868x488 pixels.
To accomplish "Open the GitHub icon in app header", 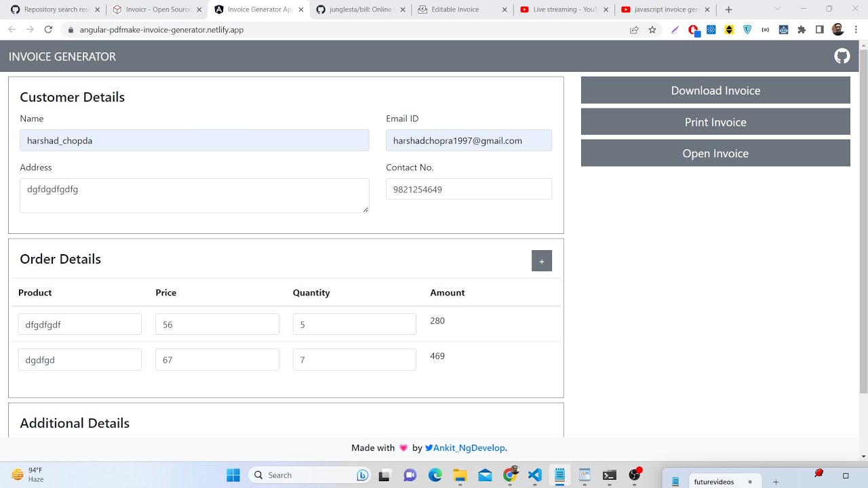I will (842, 56).
